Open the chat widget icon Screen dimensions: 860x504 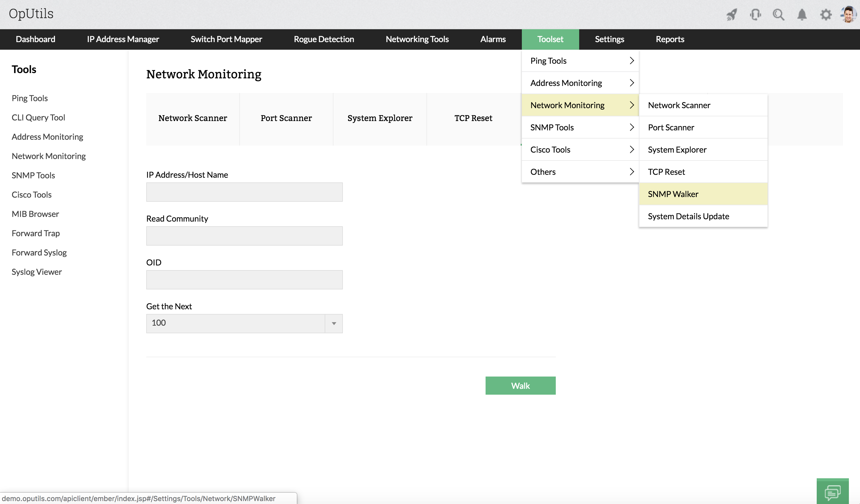tap(833, 492)
